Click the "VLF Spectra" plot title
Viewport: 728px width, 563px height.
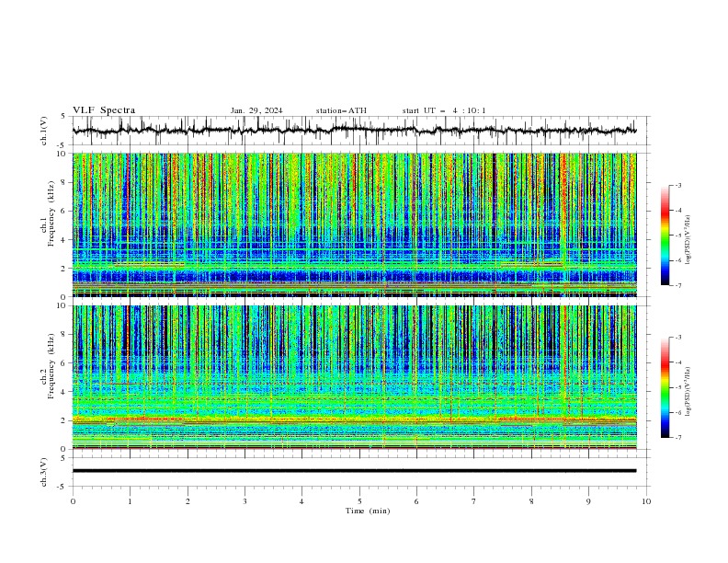click(104, 110)
